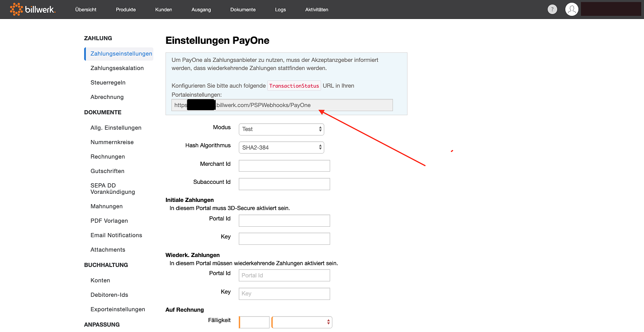Viewport: 644px width, 332px height.
Task: Click the ANPASSUNG section header
Action: pyautogui.click(x=102, y=325)
